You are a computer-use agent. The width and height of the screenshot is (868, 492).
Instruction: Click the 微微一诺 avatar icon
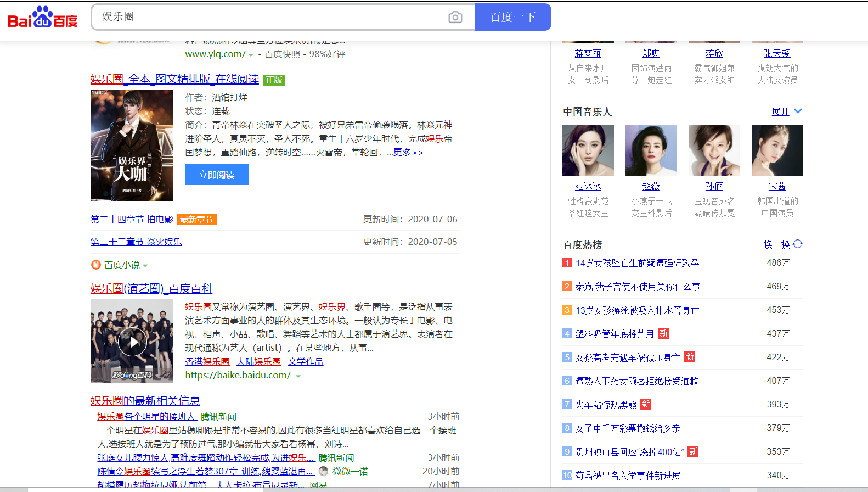324,471
